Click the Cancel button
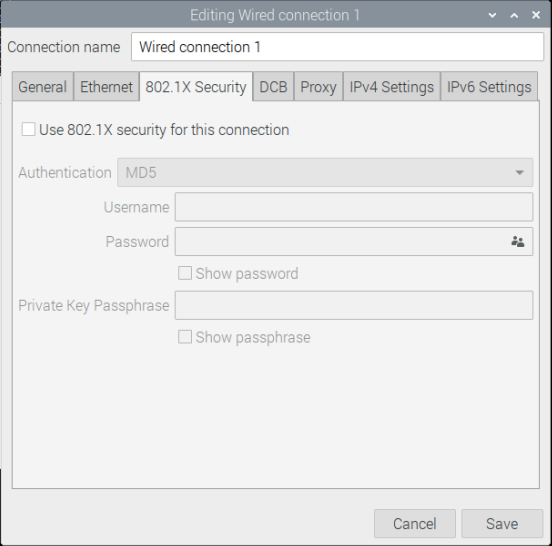 (x=415, y=523)
